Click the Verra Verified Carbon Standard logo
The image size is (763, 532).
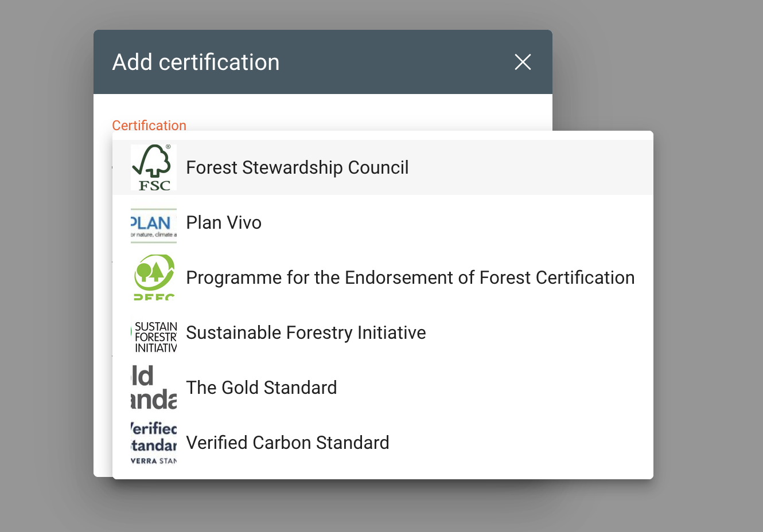click(153, 443)
